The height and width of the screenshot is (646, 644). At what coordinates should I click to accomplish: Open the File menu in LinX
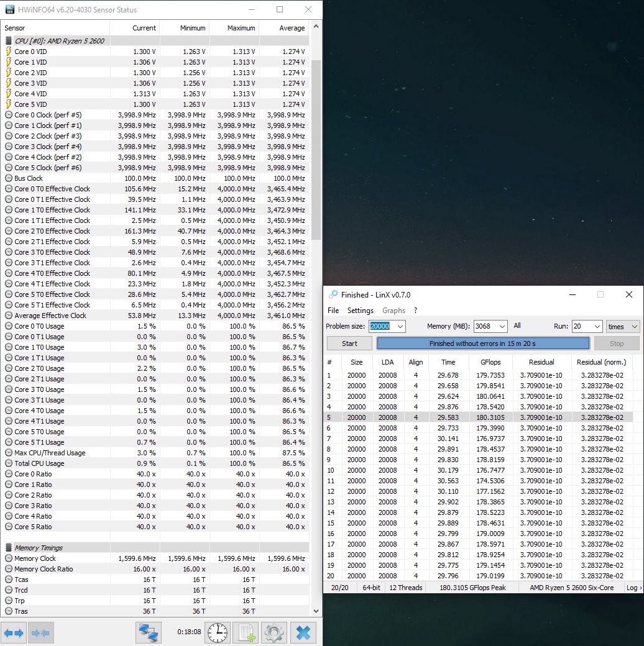coord(333,310)
